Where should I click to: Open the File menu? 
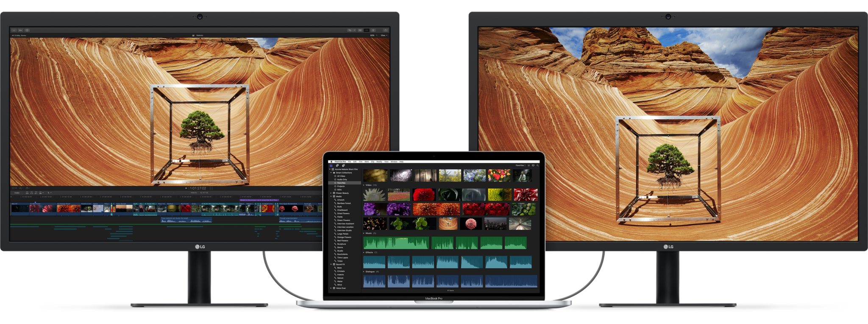(x=350, y=162)
